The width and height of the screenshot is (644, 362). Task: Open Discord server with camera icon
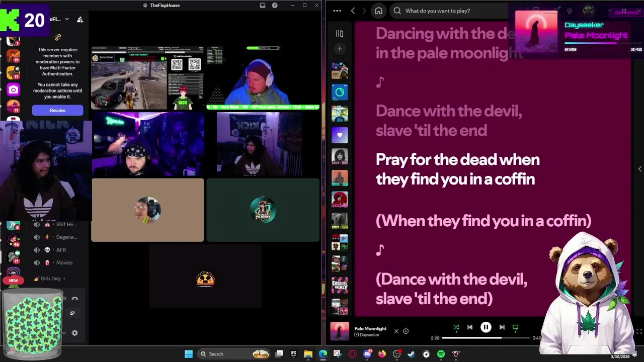(x=13, y=89)
